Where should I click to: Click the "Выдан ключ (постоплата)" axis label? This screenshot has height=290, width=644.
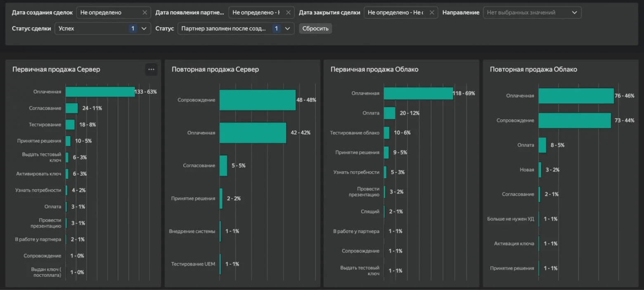(46, 272)
